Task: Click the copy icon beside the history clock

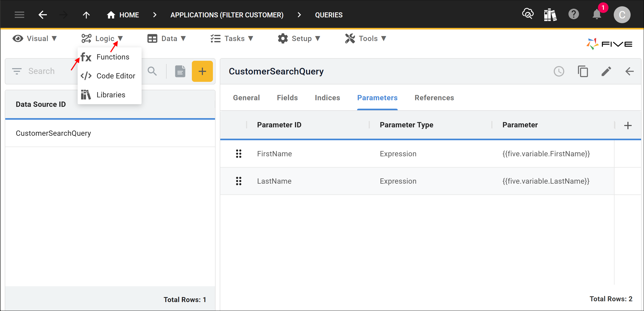Action: (583, 71)
